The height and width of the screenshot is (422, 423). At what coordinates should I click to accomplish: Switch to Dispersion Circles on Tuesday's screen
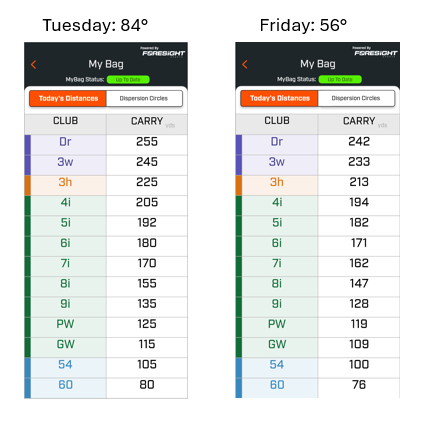[144, 98]
